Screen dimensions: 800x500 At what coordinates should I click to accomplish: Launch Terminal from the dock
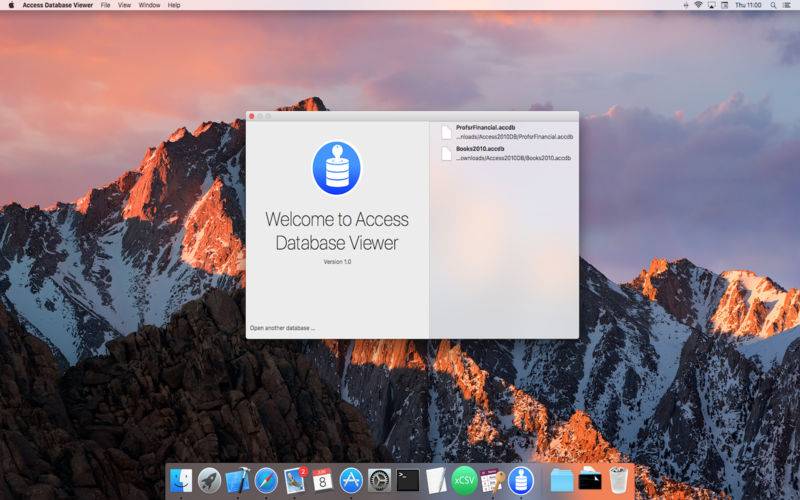[407, 480]
